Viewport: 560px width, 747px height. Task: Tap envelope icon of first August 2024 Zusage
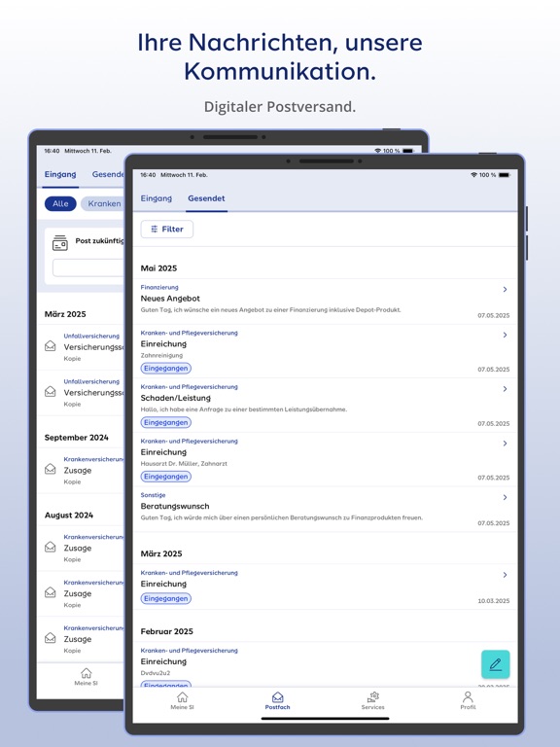point(50,547)
